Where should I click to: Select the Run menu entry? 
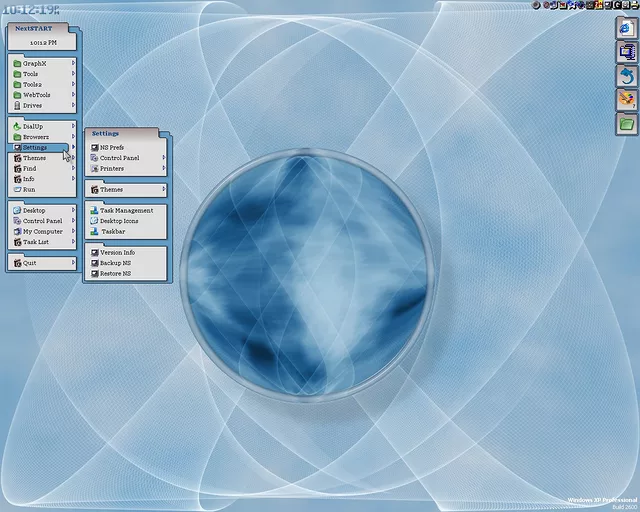(28, 189)
